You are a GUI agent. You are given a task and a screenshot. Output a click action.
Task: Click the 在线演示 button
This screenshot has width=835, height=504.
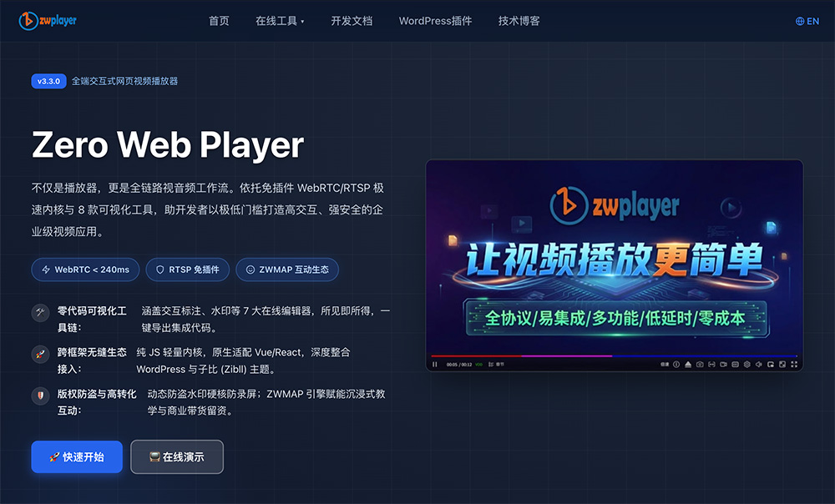click(x=177, y=456)
